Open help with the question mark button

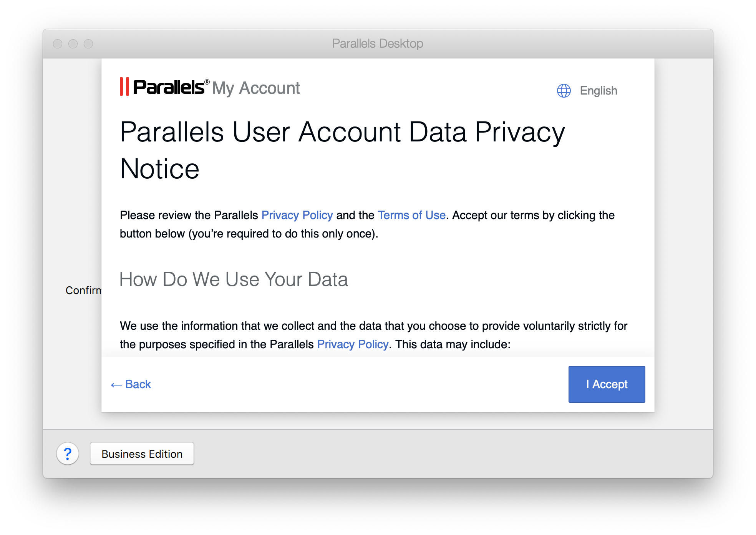pyautogui.click(x=68, y=454)
